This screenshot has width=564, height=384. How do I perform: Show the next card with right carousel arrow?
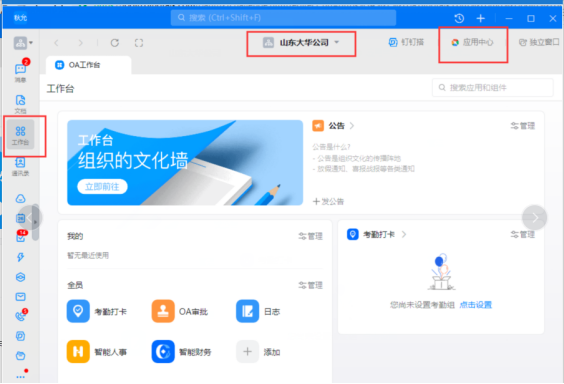535,218
